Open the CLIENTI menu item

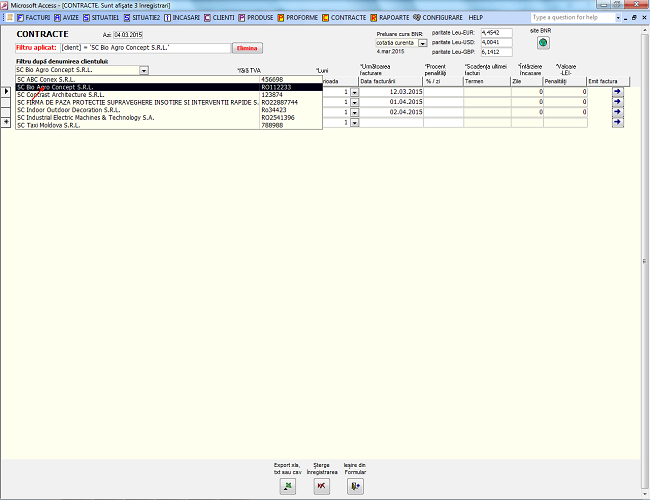click(219, 17)
